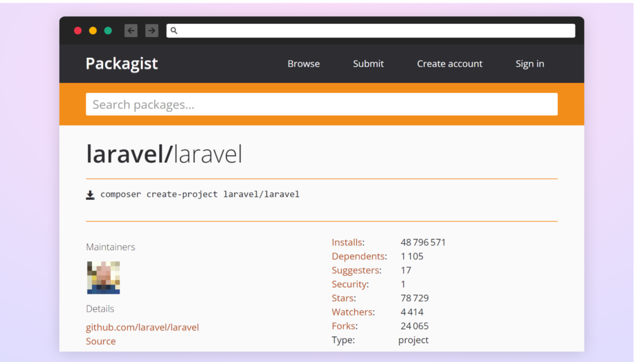Click the laravel/laravel package title
This screenshot has width=644, height=362.
point(164,154)
